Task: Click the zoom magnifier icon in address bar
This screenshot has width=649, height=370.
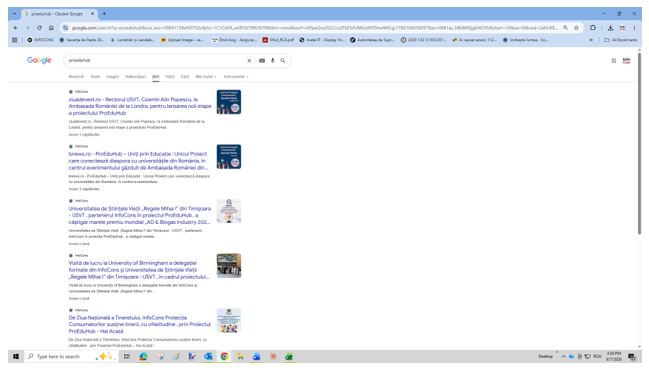Action: [565, 28]
